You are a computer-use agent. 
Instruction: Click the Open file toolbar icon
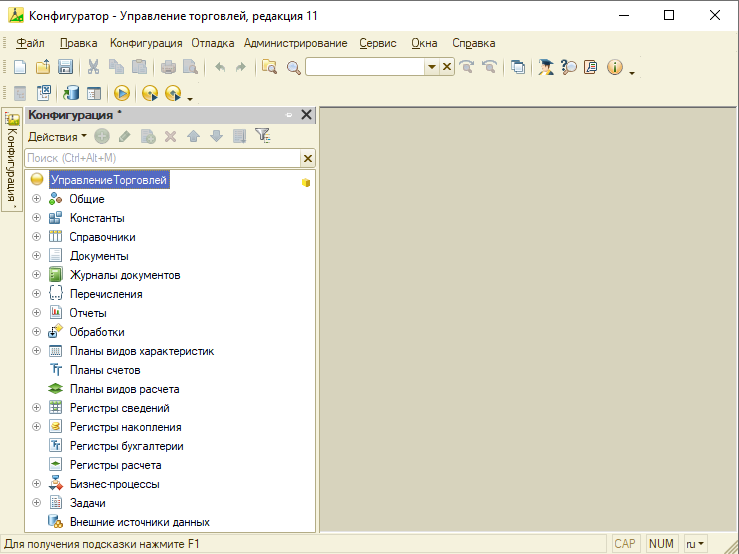[x=43, y=67]
